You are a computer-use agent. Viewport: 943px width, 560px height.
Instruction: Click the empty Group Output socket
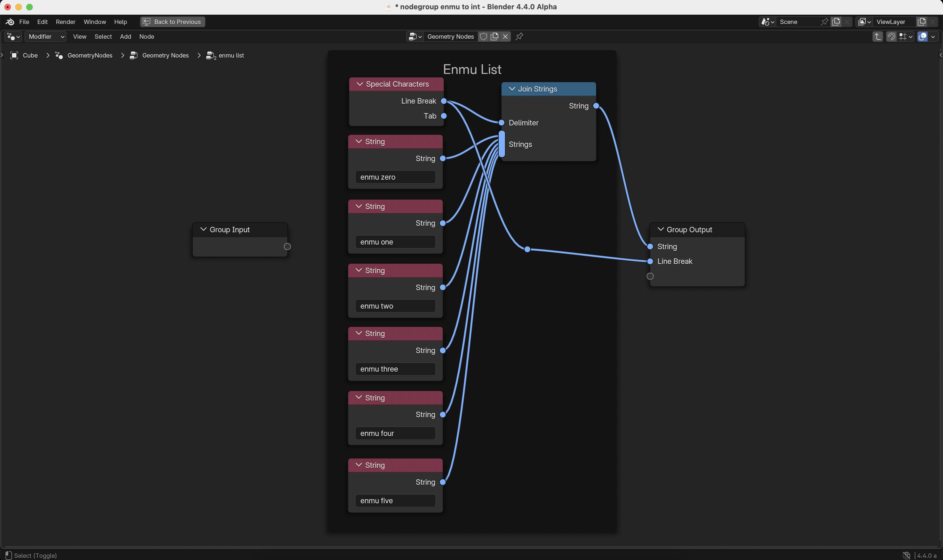650,276
